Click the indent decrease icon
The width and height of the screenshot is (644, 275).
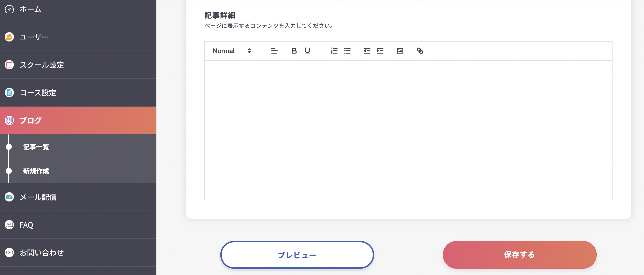click(367, 51)
